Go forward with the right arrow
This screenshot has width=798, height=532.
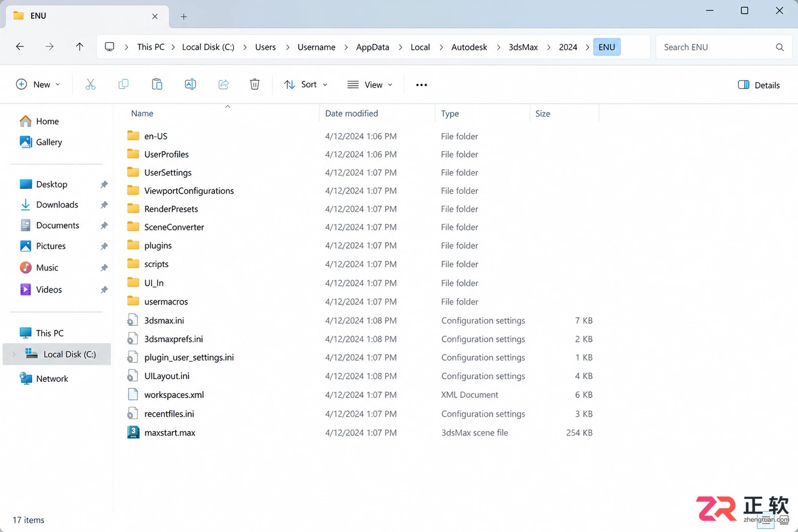coord(49,47)
